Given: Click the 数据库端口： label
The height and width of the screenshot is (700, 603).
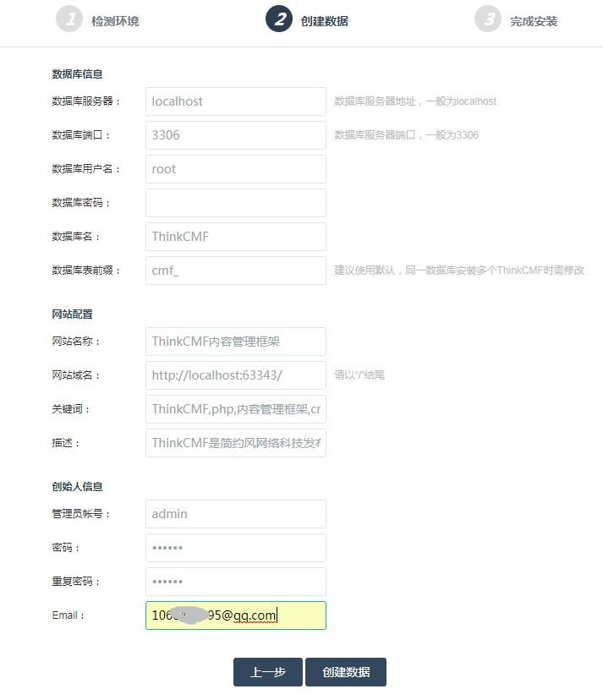Looking at the screenshot, I should 81,135.
